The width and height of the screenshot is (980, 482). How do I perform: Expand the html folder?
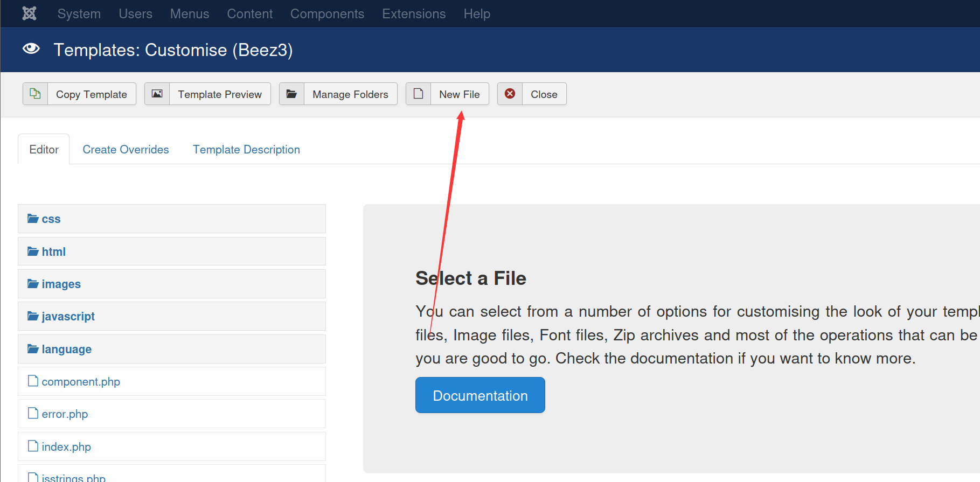click(53, 252)
